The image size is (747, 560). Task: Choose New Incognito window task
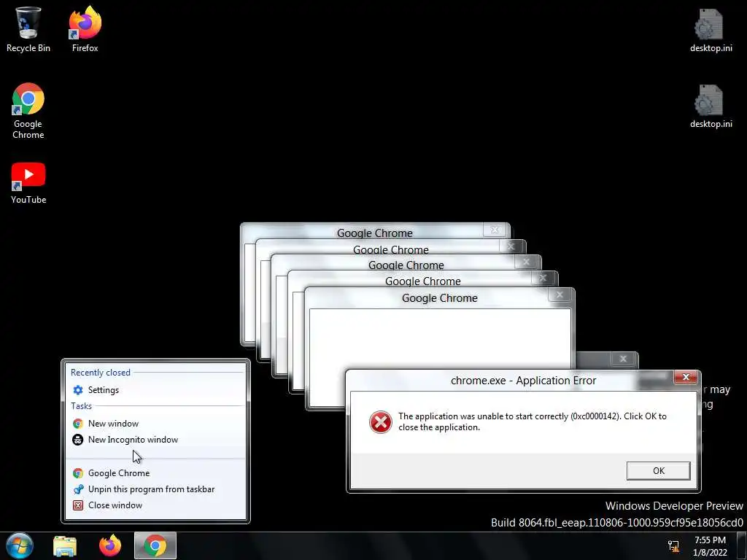tap(155, 440)
